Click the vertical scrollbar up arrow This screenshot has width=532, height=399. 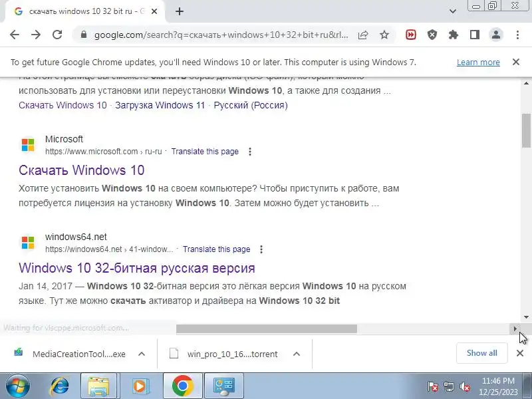(526, 82)
